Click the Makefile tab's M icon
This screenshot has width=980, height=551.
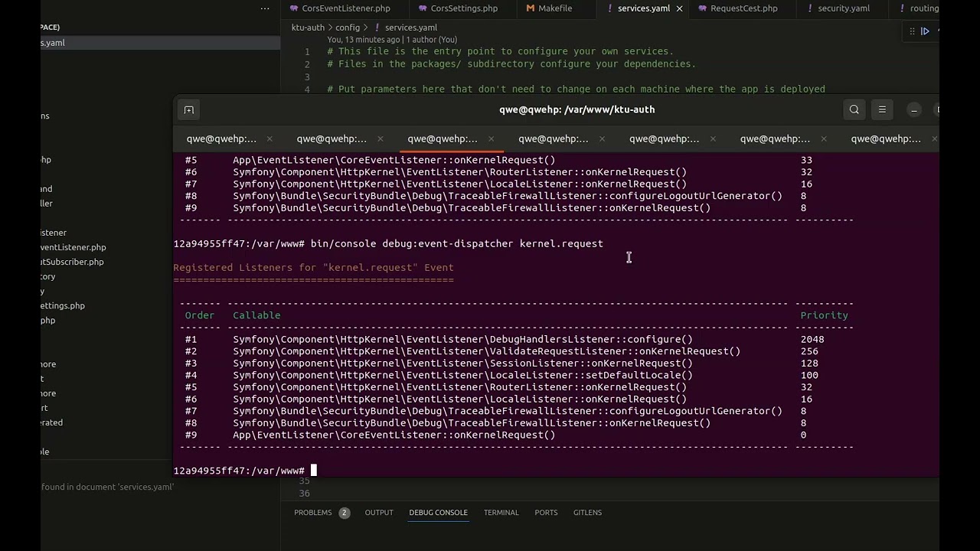click(531, 8)
